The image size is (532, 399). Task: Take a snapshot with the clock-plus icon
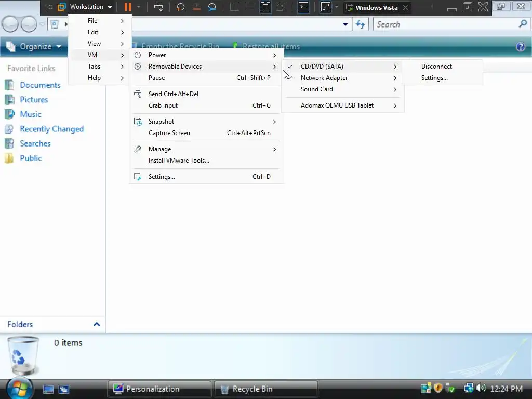click(180, 7)
